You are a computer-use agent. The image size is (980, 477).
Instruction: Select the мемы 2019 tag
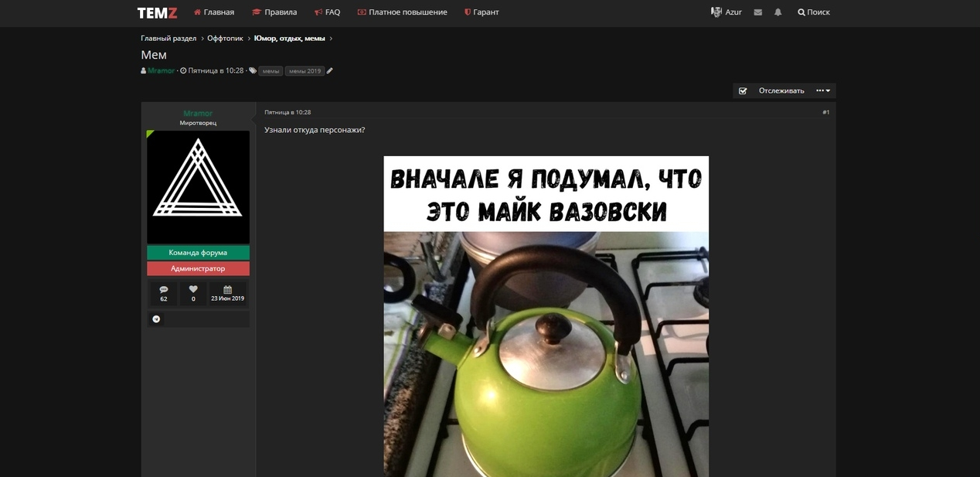[305, 70]
